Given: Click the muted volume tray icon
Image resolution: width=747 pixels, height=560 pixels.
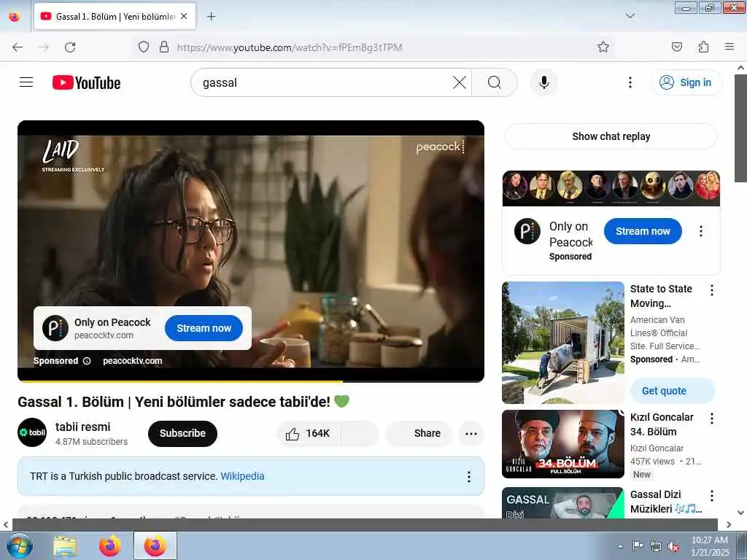Looking at the screenshot, I should point(673,547).
